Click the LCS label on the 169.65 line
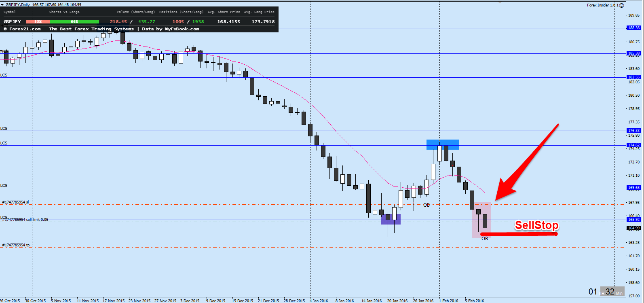Screen dimensions: 644x303 coord(4,186)
